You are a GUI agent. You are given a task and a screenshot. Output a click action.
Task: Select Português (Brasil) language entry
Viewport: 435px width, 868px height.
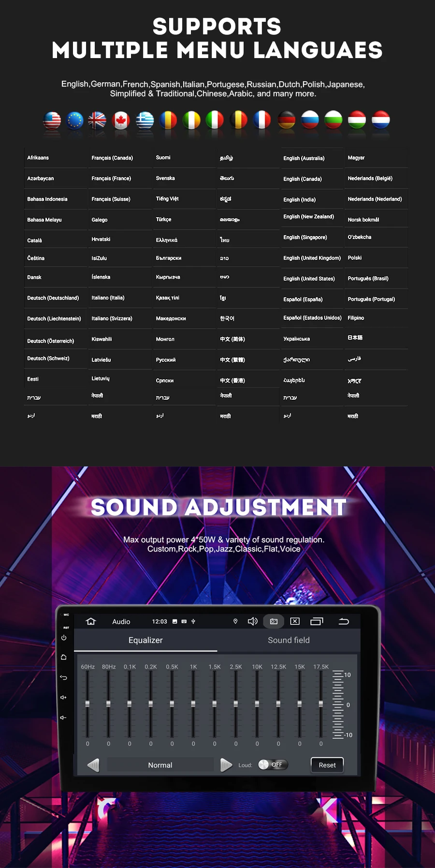coord(368,279)
